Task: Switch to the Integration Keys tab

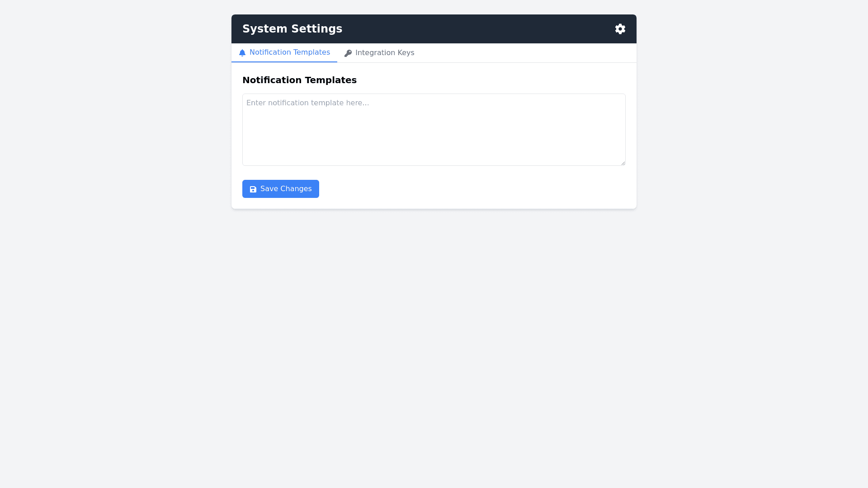Action: coord(379,53)
